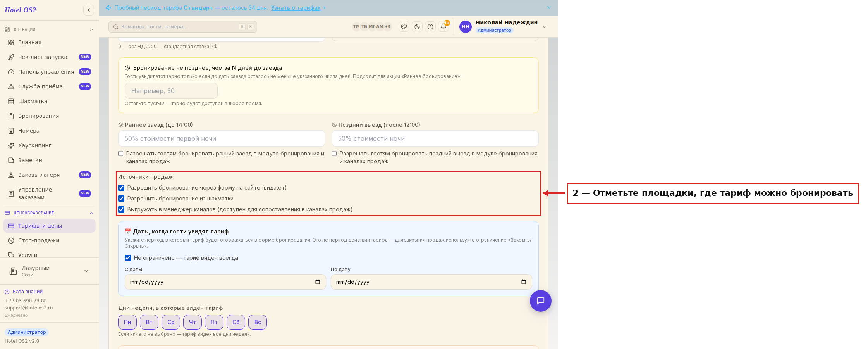Toggle the Пн weekday chip
Viewport: 868px width, 349px height.
(127, 322)
